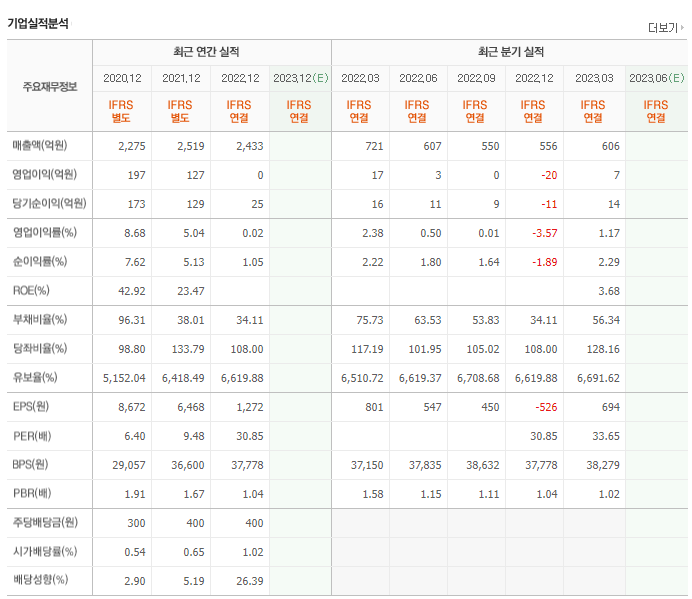Click the ROE(%) row label
The width and height of the screenshot is (692, 599).
[x=31, y=290]
